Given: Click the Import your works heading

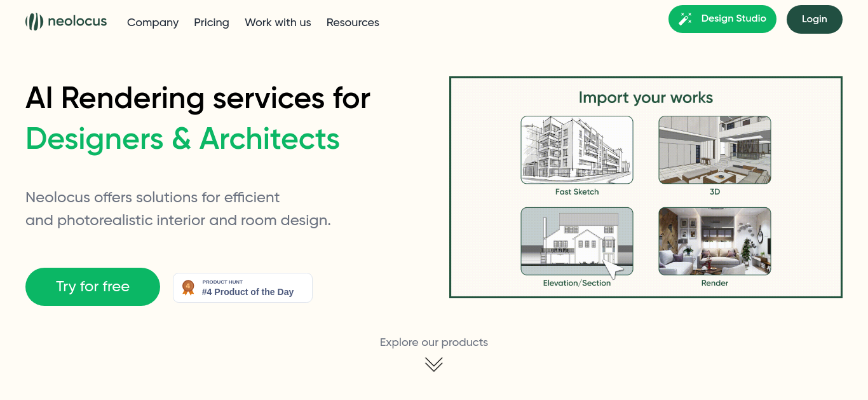Looking at the screenshot, I should tap(646, 98).
